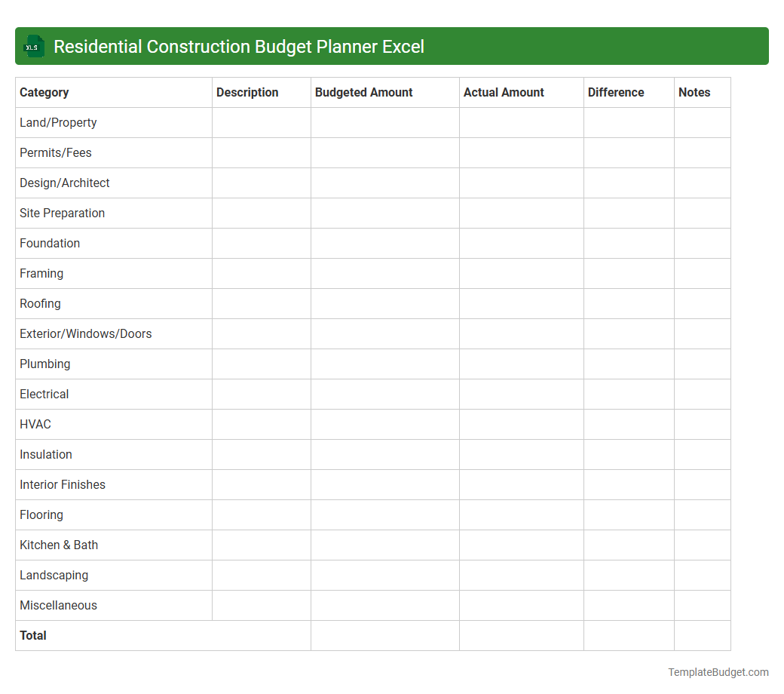
Task: Click the Category column header
Action: [x=44, y=92]
